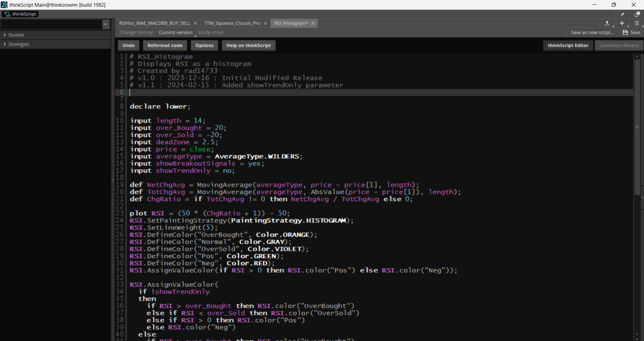Screen dimensions: 644x341
Task: Open the Options button
Action: click(204, 45)
